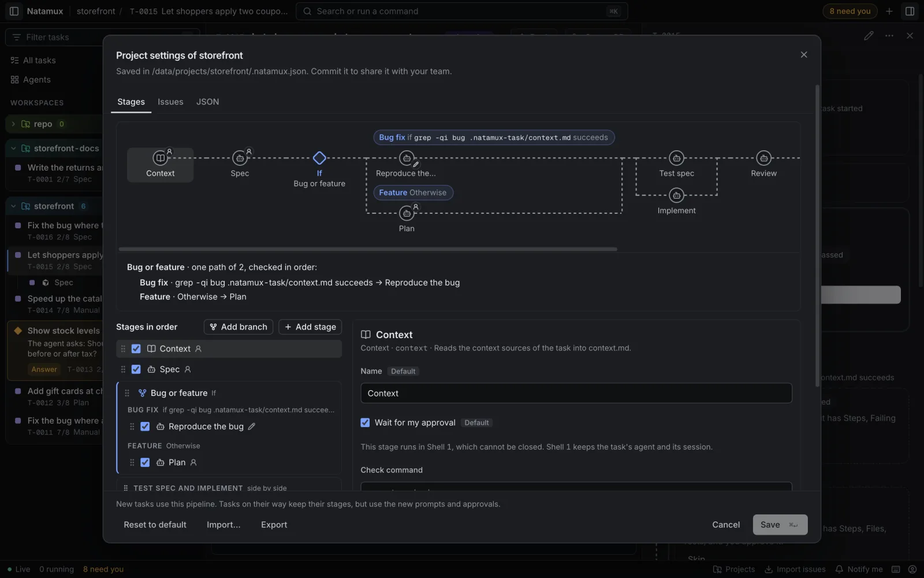This screenshot has width=924, height=578.
Task: Click the pipeline diagram horizontal scrollbar
Action: pos(368,249)
